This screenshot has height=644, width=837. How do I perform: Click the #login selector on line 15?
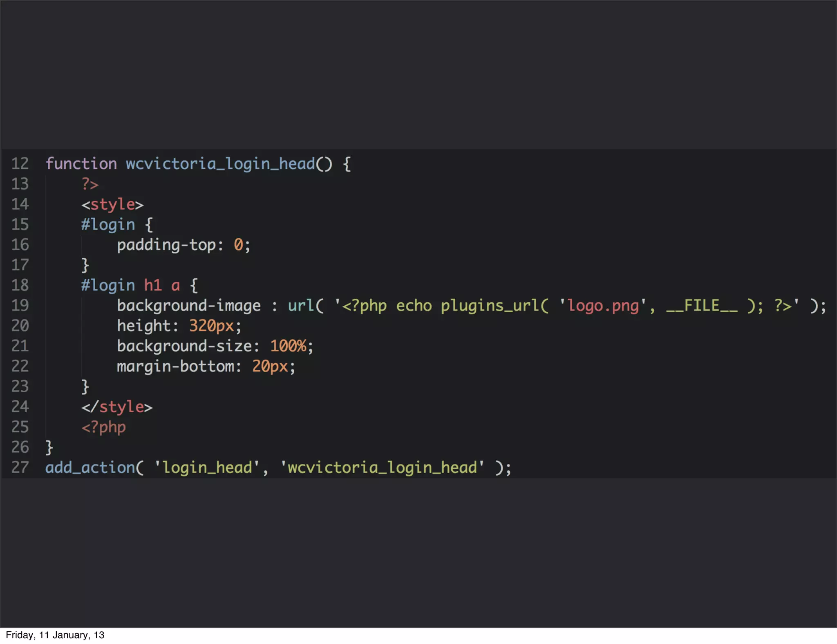pyautogui.click(x=108, y=225)
